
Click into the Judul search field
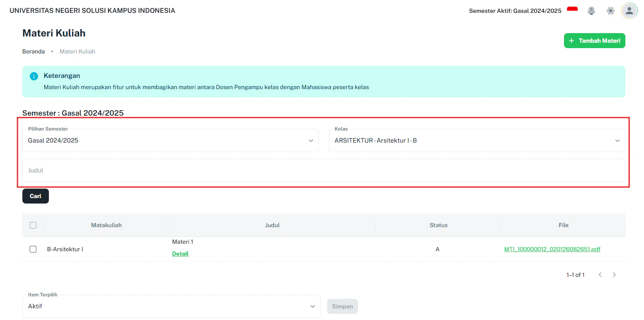point(324,170)
